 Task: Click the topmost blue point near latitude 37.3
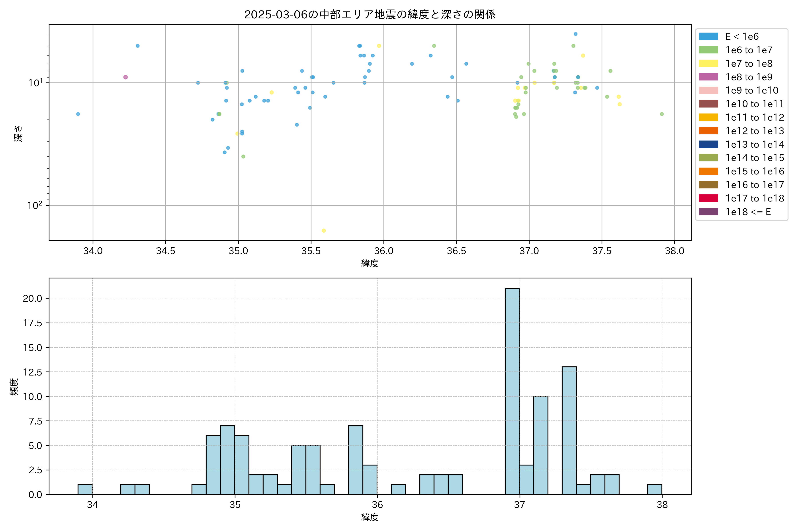coord(575,34)
